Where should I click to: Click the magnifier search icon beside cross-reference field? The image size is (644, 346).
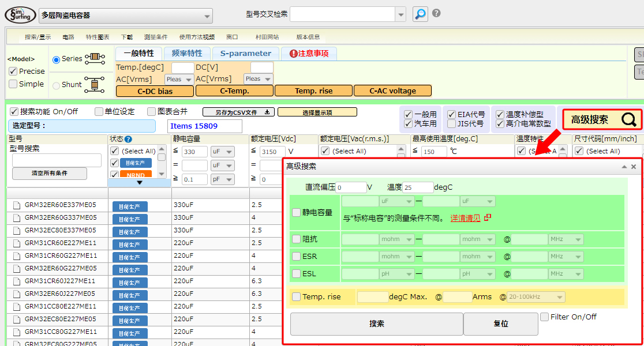pos(421,14)
